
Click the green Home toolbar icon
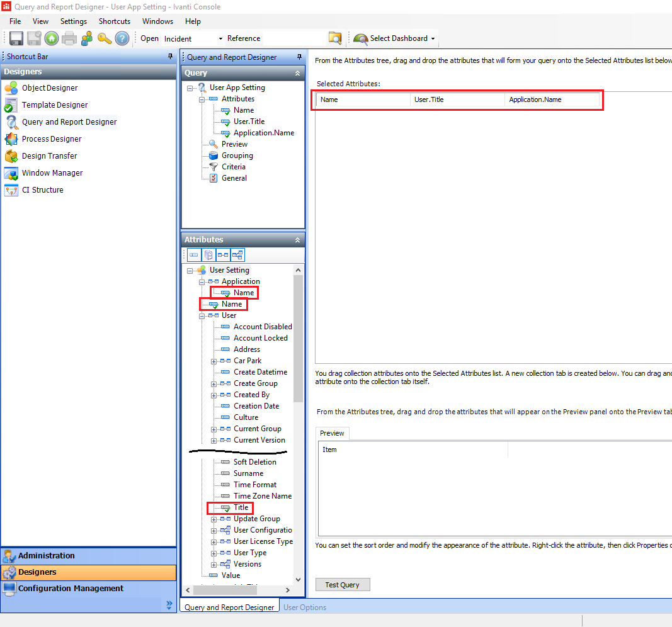click(x=52, y=38)
